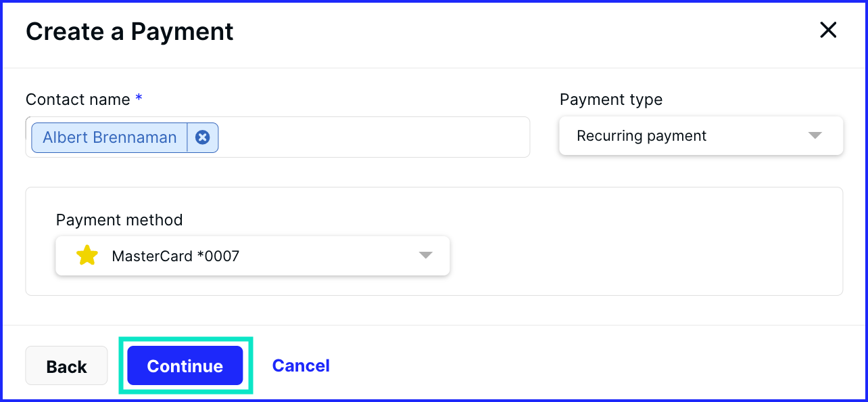Click the blue required asterisk
This screenshot has width=868, height=402.
(139, 98)
